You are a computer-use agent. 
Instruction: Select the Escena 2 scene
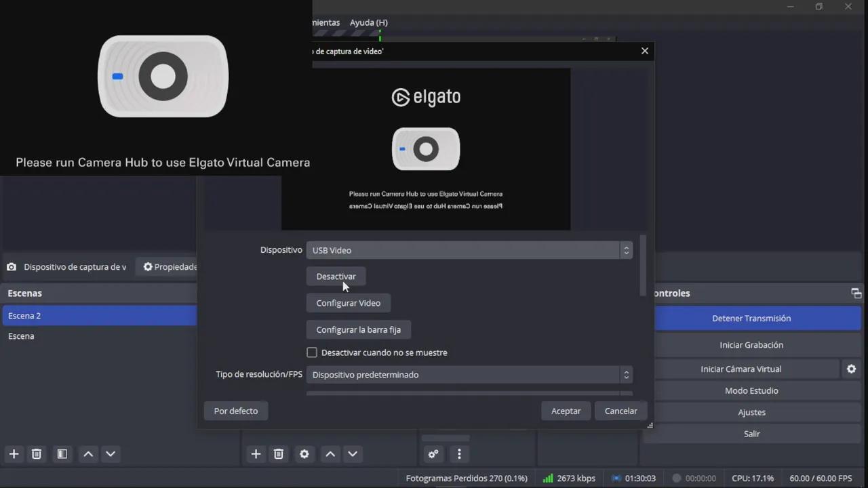pyautogui.click(x=100, y=316)
